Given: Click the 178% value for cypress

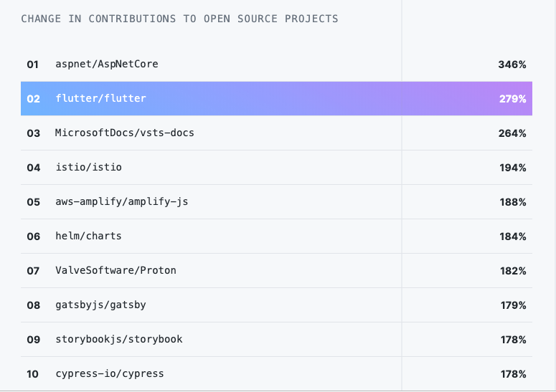Looking at the screenshot, I should 513,374.
